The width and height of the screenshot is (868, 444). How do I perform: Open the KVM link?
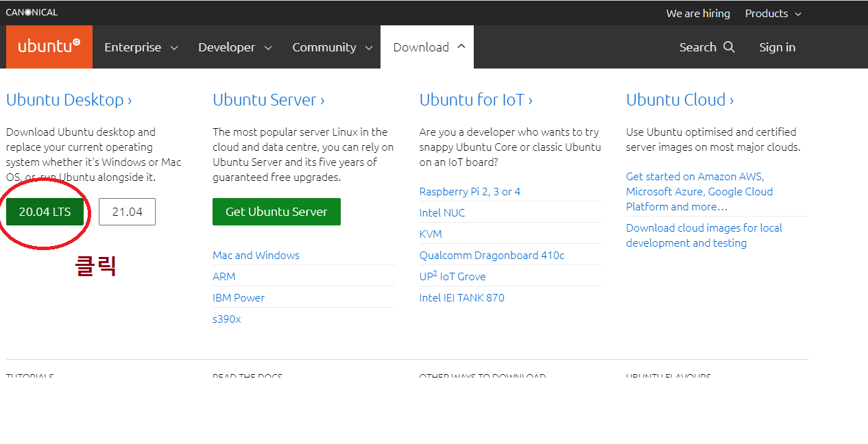point(431,234)
